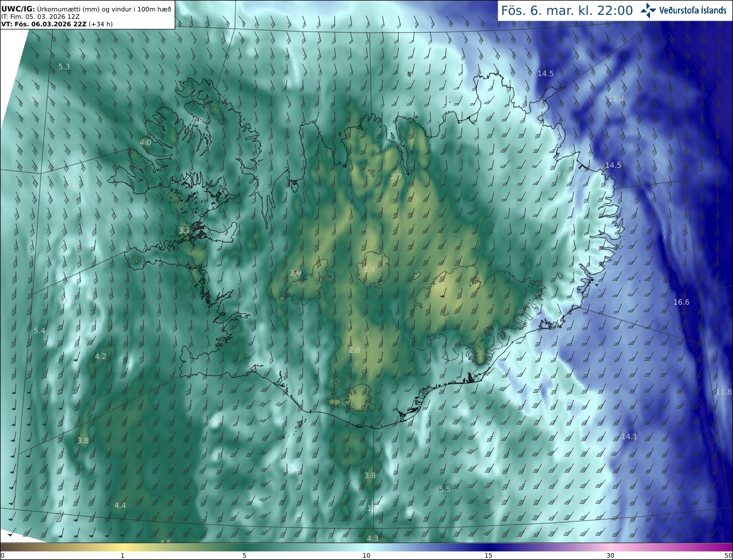Screen dimensions: 733x560
Task: Click the 0 tick label on the colour scale
Action: 2,555
